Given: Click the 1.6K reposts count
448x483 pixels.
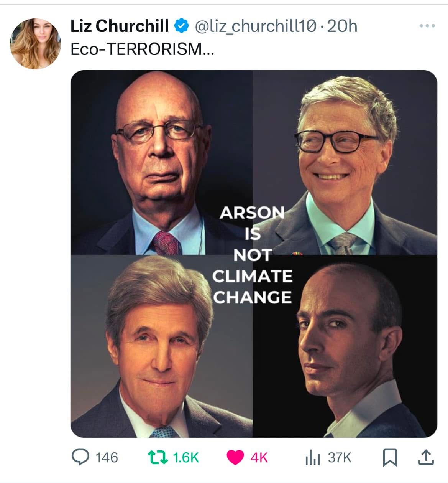Looking at the screenshot, I should [186, 457].
